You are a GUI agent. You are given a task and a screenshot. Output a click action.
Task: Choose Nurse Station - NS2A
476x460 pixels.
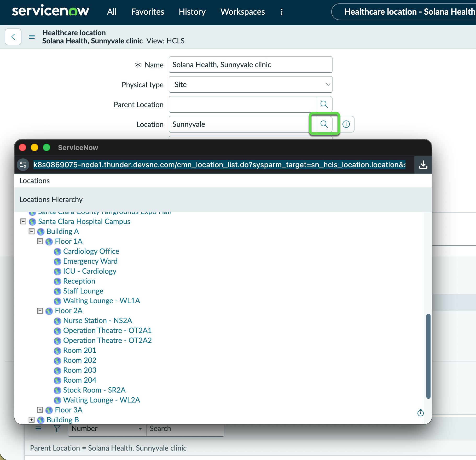point(98,320)
